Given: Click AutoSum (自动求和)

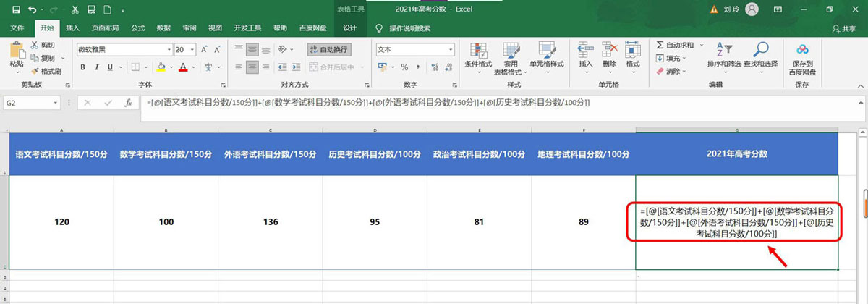Looking at the screenshot, I should coord(675,46).
